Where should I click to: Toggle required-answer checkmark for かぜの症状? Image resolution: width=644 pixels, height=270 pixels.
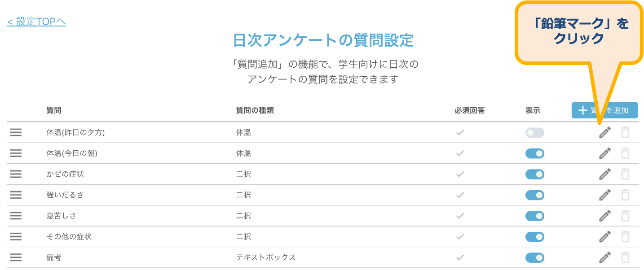pos(460,174)
